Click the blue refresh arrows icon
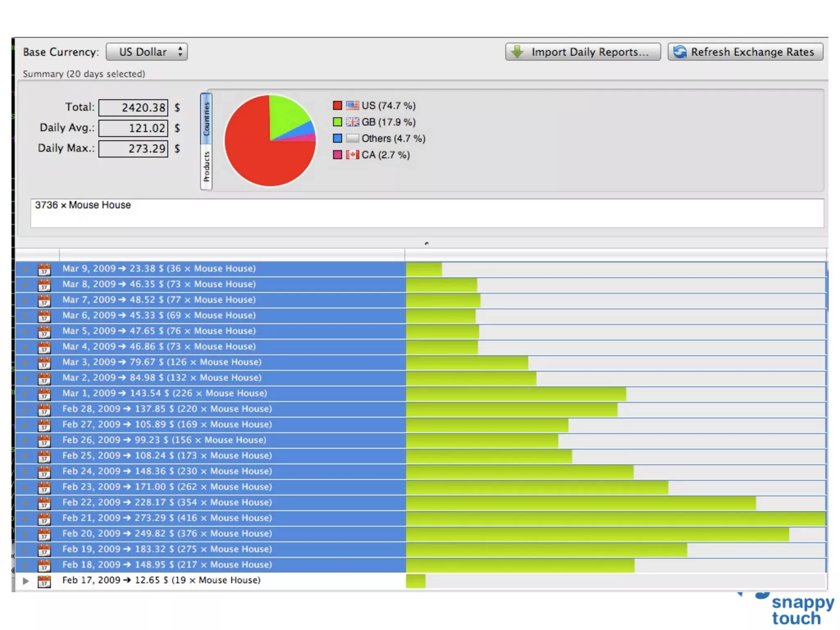The height and width of the screenshot is (630, 840). click(x=680, y=52)
